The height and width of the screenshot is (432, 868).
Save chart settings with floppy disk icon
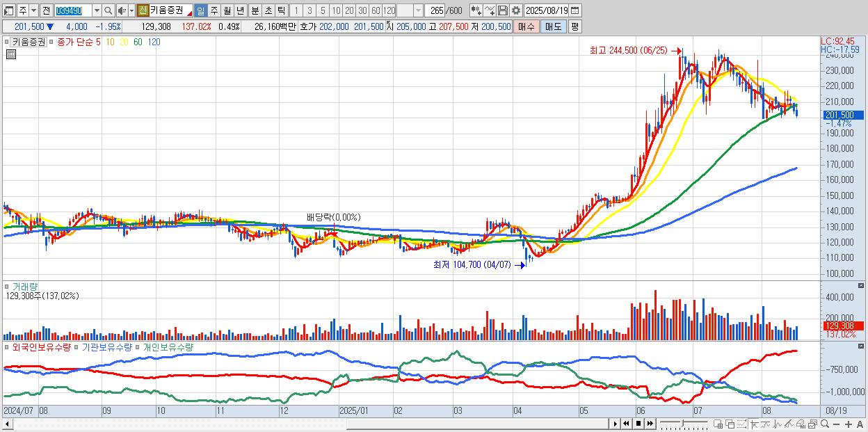click(503, 10)
